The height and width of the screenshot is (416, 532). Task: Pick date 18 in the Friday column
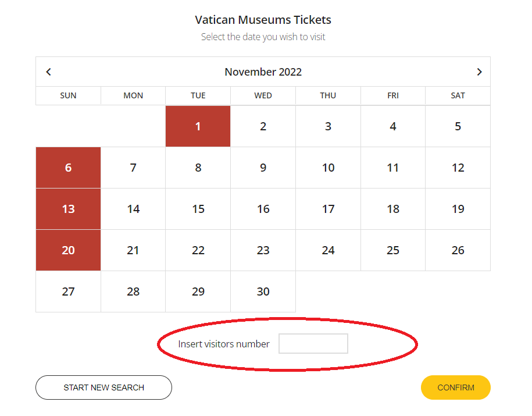[x=393, y=209]
